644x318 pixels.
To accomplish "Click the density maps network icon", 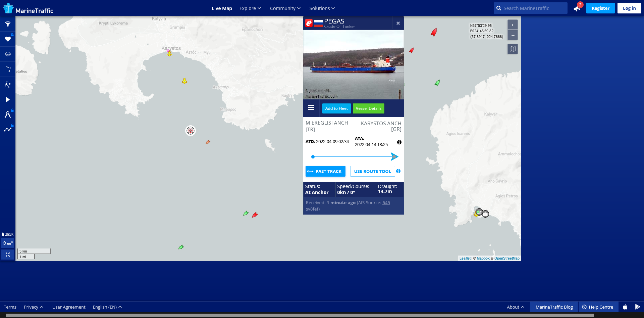I will tap(8, 84).
